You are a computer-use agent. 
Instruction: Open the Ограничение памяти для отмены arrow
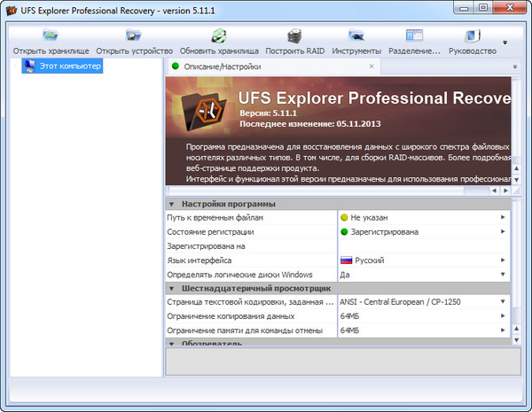point(503,330)
